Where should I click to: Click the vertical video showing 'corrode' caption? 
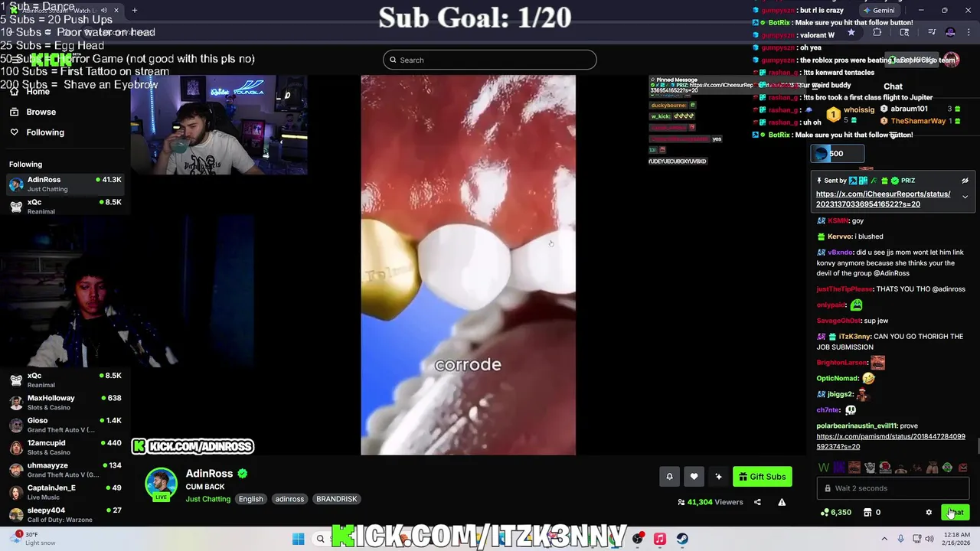click(468, 265)
